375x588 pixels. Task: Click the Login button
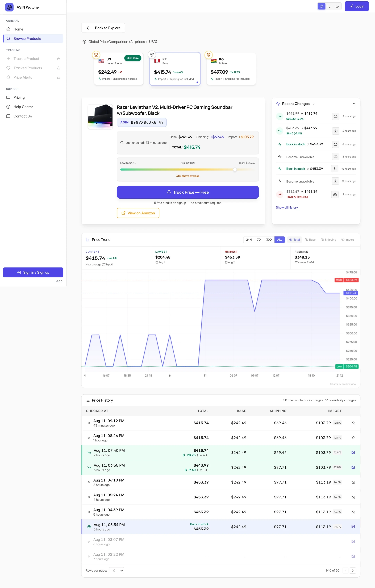point(356,6)
